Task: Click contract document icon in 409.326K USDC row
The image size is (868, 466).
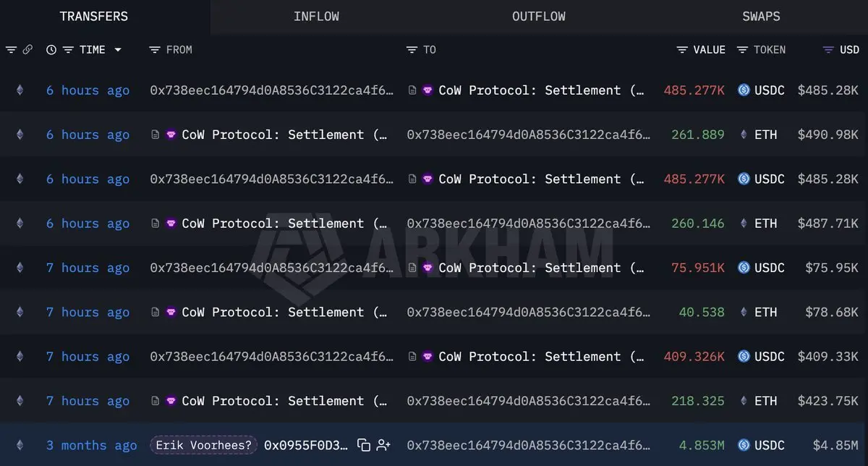Action: [412, 357]
